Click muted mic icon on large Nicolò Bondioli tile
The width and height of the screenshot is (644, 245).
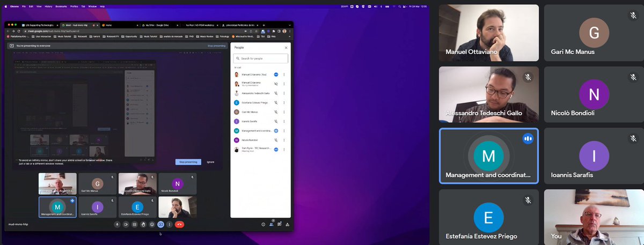click(633, 77)
